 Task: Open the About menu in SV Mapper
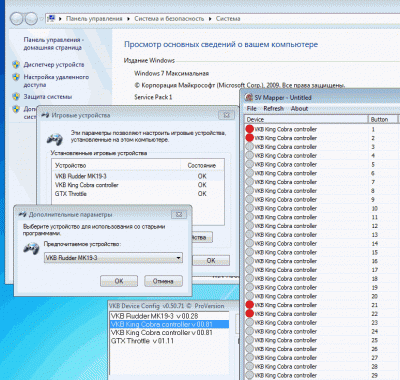tap(299, 108)
